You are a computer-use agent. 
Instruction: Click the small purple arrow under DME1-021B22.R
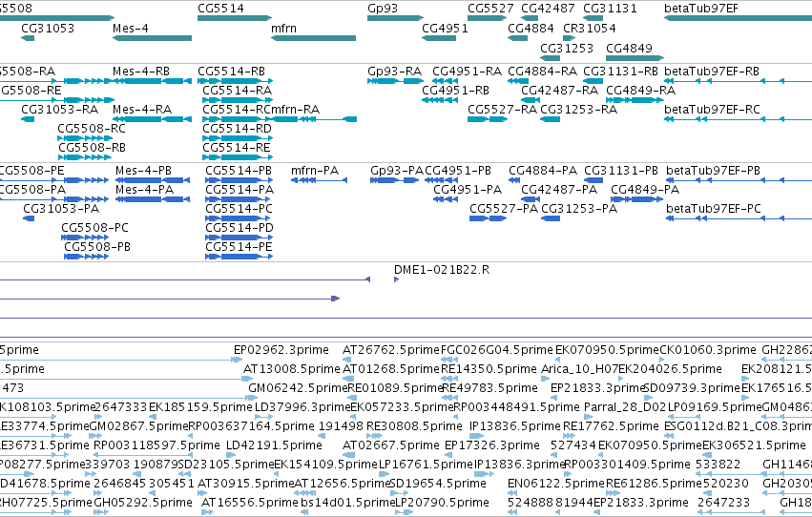pyautogui.click(x=397, y=279)
